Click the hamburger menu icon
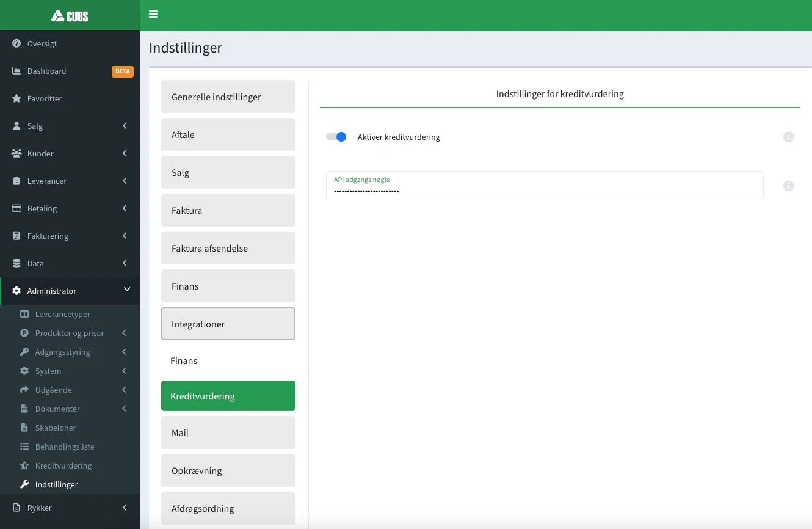This screenshot has width=812, height=529. tap(153, 14)
